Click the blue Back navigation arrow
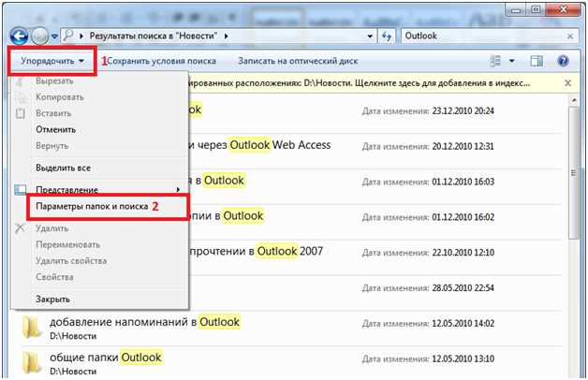The image size is (588, 380). (19, 37)
